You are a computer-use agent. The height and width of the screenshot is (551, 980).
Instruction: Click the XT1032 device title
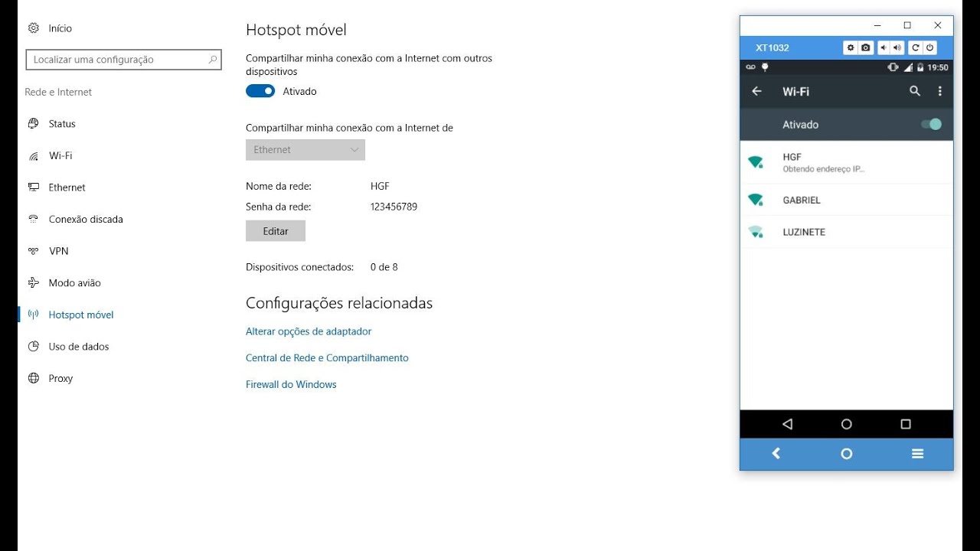pyautogui.click(x=772, y=47)
